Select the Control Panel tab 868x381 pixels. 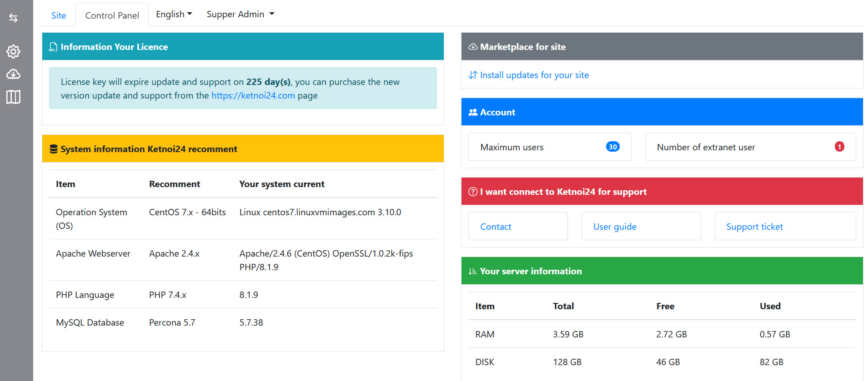pyautogui.click(x=112, y=15)
